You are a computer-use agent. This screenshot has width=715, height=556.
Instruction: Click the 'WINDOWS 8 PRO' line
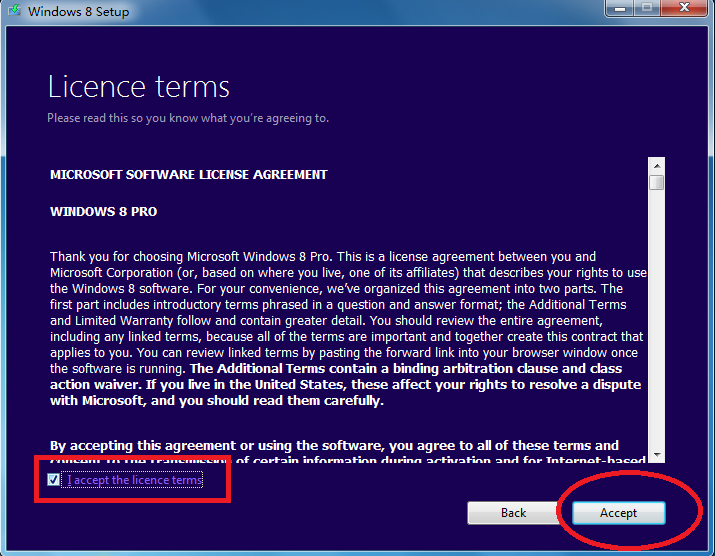click(104, 212)
